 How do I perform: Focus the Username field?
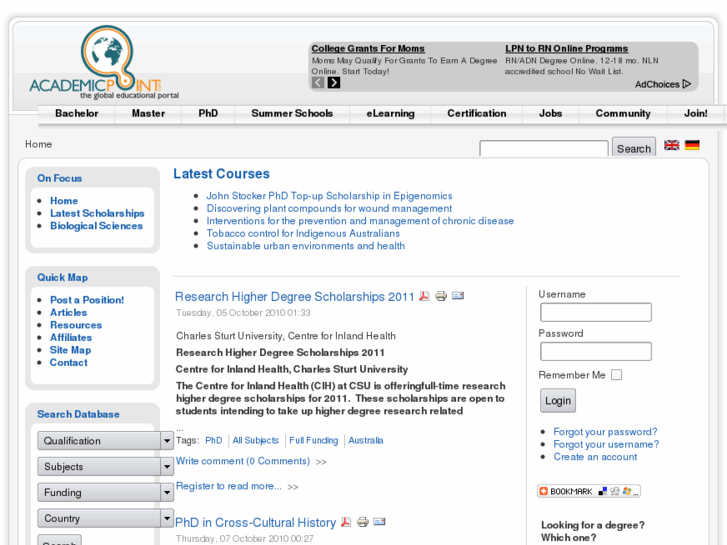pos(596,312)
